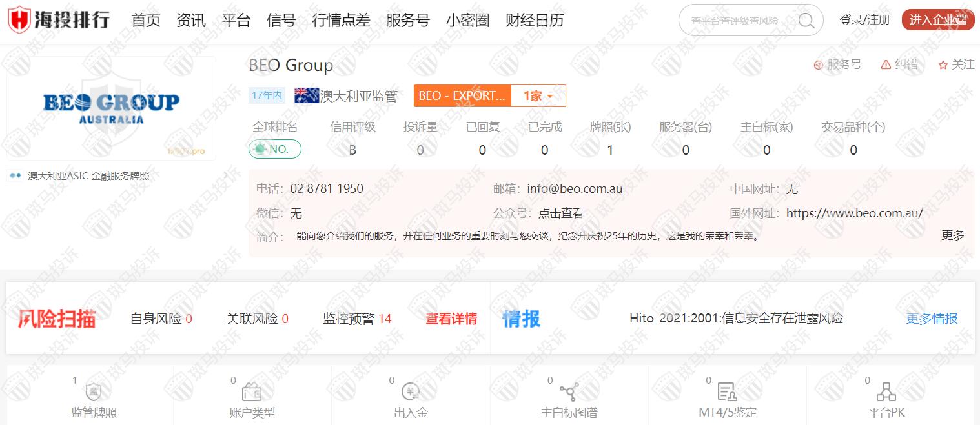The image size is (980, 425).
Task: Click the search magnifier icon
Action: click(x=806, y=21)
